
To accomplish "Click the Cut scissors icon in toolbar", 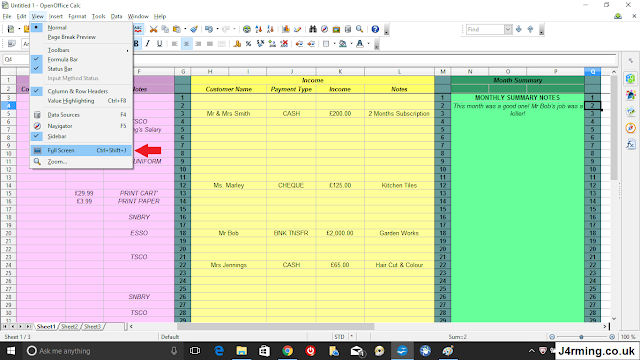I will point(153,29).
